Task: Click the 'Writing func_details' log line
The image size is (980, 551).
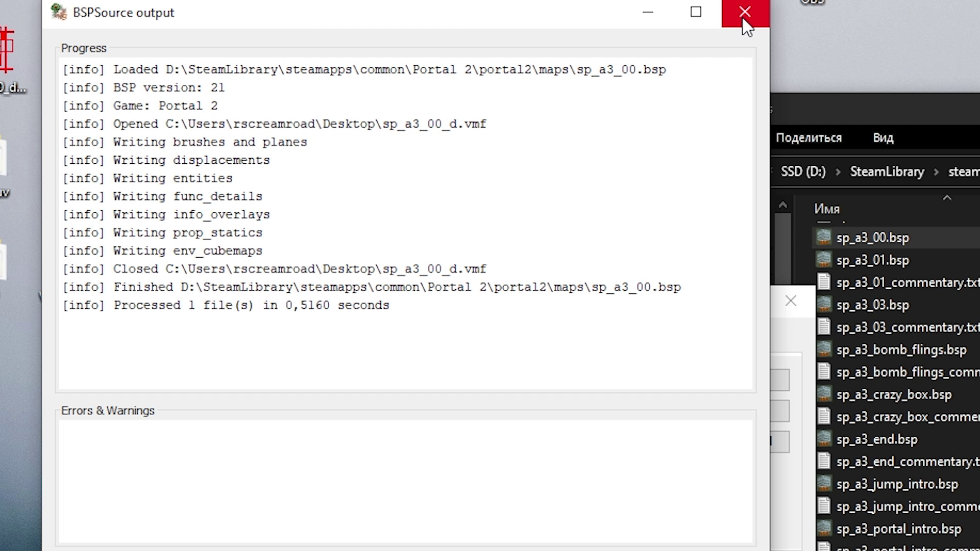Action: 162,196
